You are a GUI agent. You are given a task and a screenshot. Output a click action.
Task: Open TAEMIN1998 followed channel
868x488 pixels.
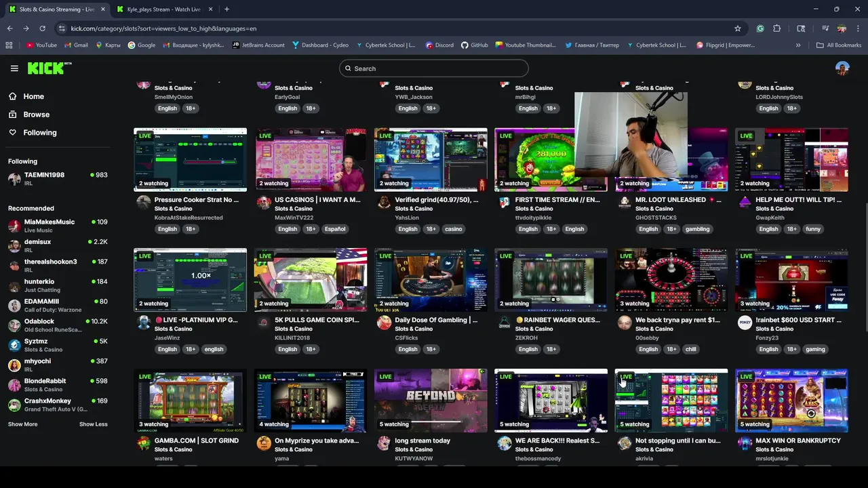pyautogui.click(x=58, y=179)
